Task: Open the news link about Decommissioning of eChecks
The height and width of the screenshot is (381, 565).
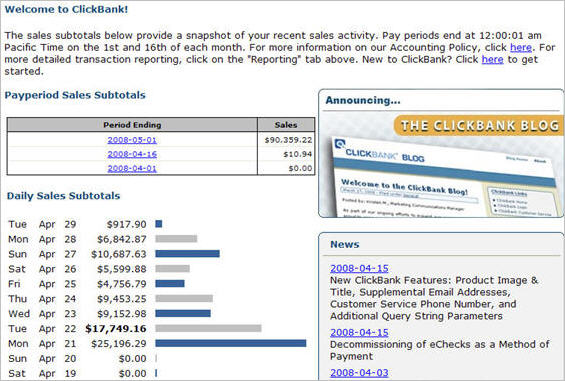Action: [x=359, y=332]
